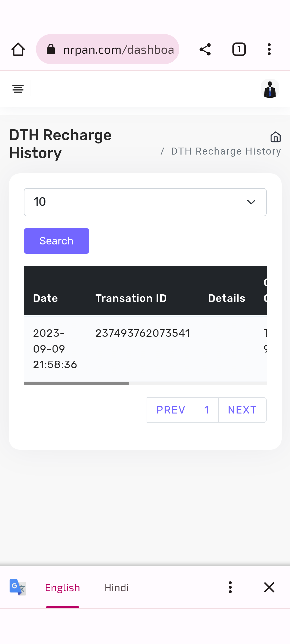Tap the breadcrumb home icon
The image size is (290, 644).
(275, 137)
